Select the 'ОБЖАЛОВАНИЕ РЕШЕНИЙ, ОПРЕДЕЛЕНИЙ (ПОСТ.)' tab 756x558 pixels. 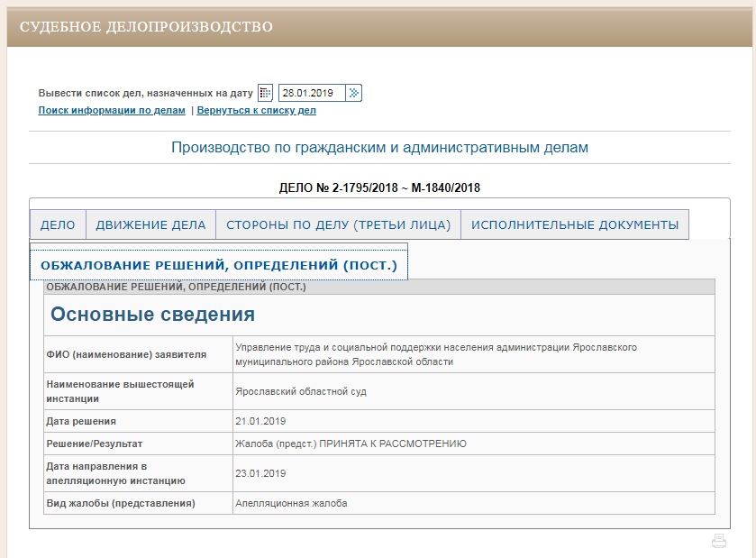pos(219,266)
